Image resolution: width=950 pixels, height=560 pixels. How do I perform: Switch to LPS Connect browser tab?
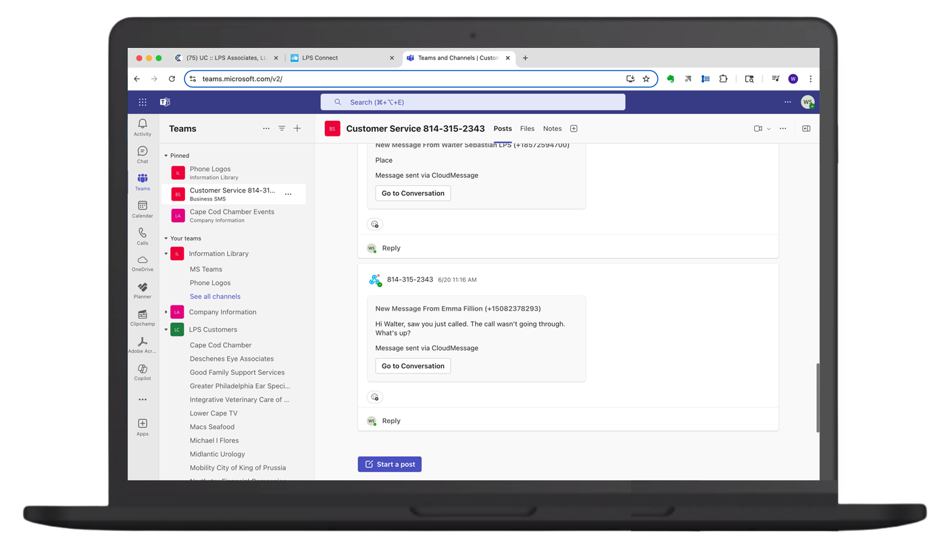(x=342, y=58)
